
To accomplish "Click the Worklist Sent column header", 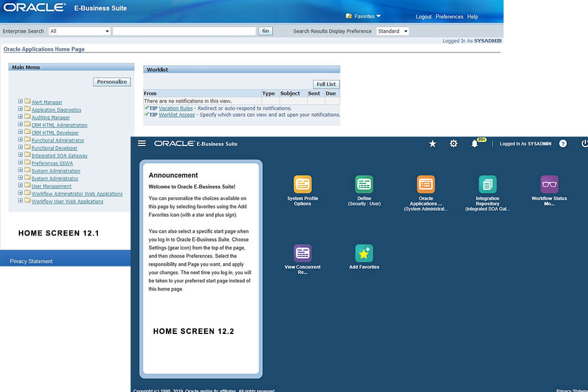I will click(x=314, y=93).
